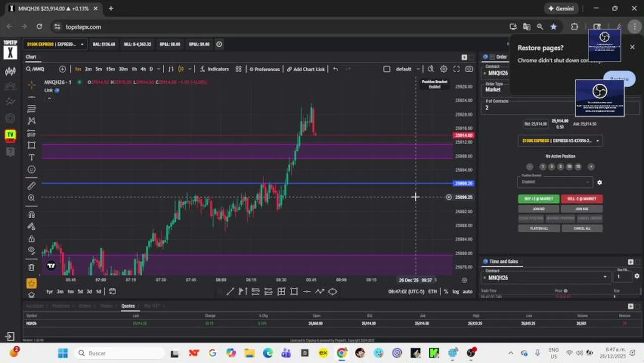Select the trend line drawing tool
The height and width of the screenshot is (363, 644).
pyautogui.click(x=31, y=97)
